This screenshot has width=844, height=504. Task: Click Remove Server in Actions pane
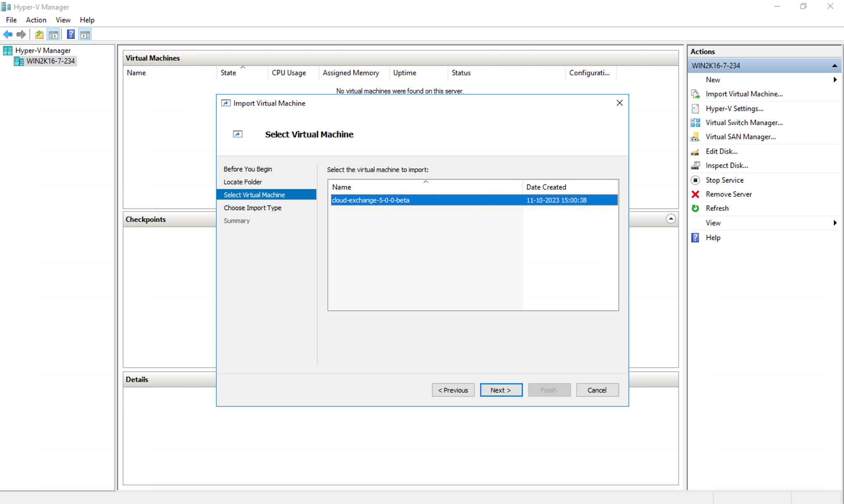[x=729, y=194]
